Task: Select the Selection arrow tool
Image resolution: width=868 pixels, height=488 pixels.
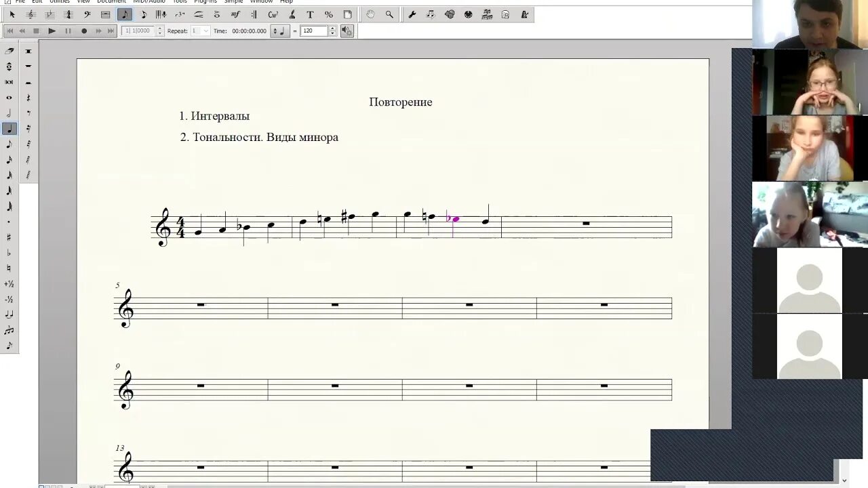Action: coord(12,14)
